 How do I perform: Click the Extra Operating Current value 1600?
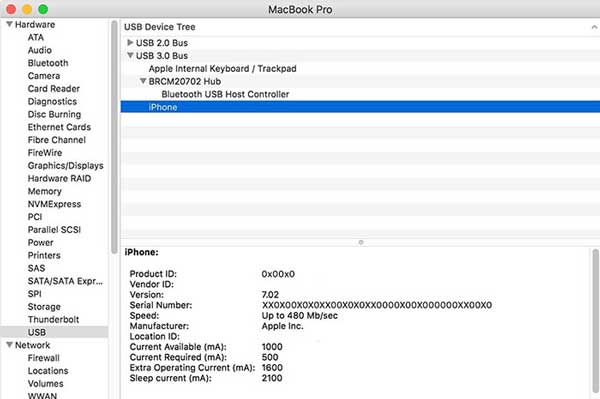click(272, 368)
